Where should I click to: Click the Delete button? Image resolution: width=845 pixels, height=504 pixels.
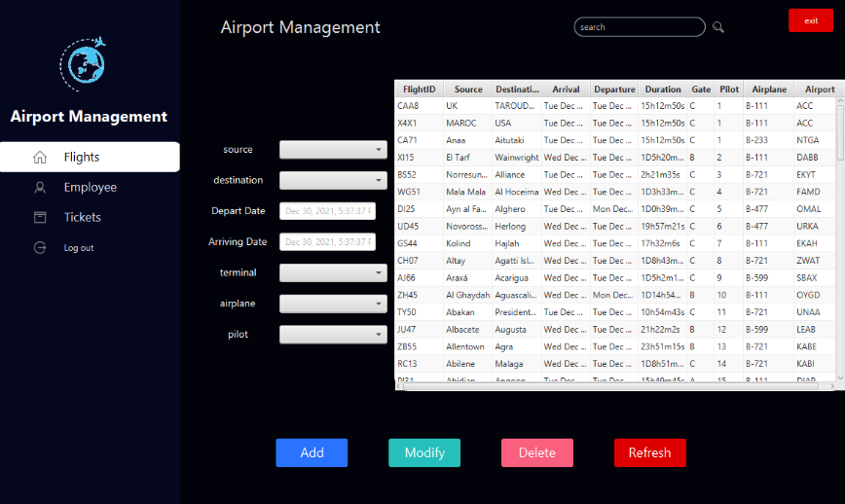(537, 452)
